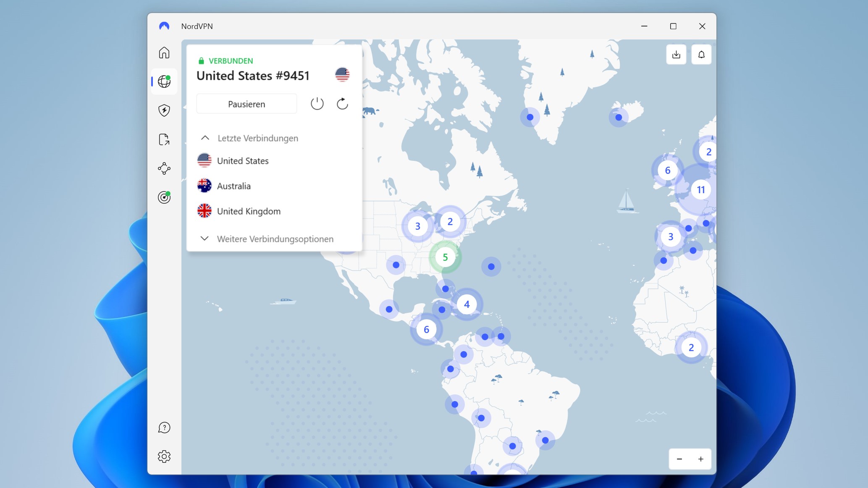
Task: Click the download icon button
Action: tap(676, 55)
